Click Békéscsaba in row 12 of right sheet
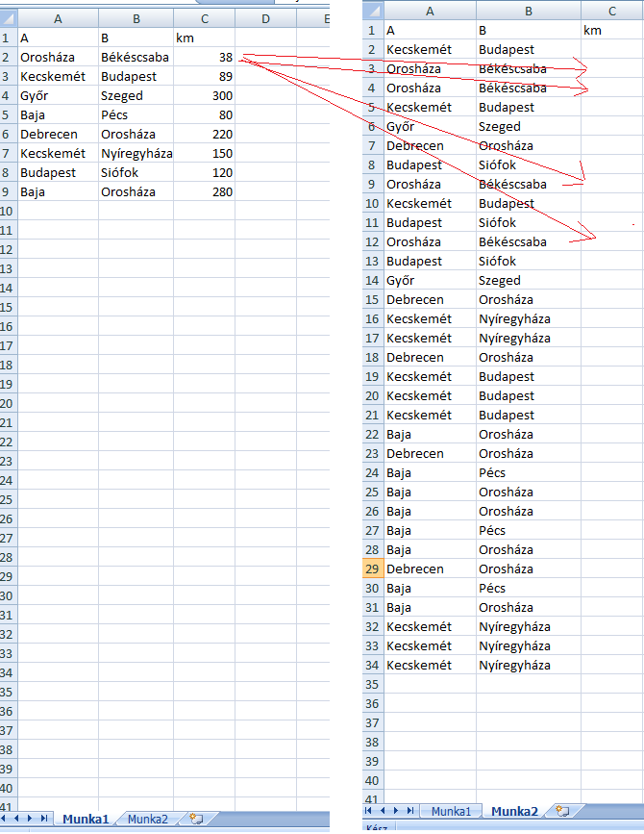Screen dimensions: 644x834 point(528,241)
